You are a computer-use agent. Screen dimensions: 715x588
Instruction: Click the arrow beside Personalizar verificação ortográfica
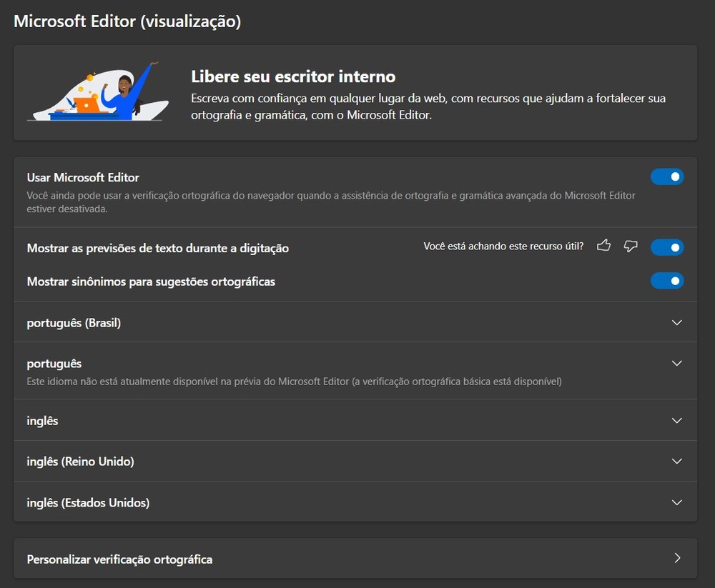pos(677,558)
